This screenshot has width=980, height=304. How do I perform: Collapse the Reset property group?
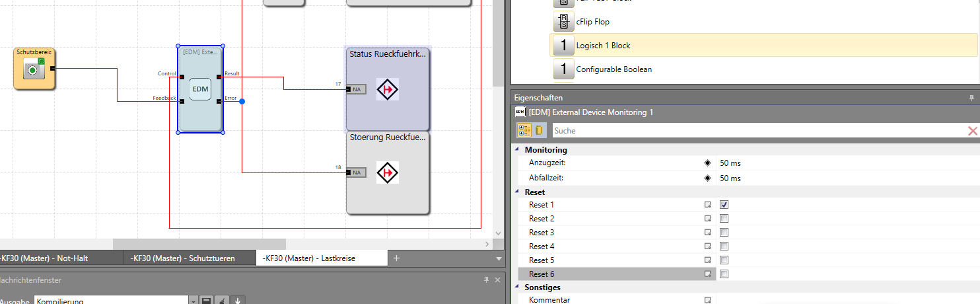pos(518,192)
